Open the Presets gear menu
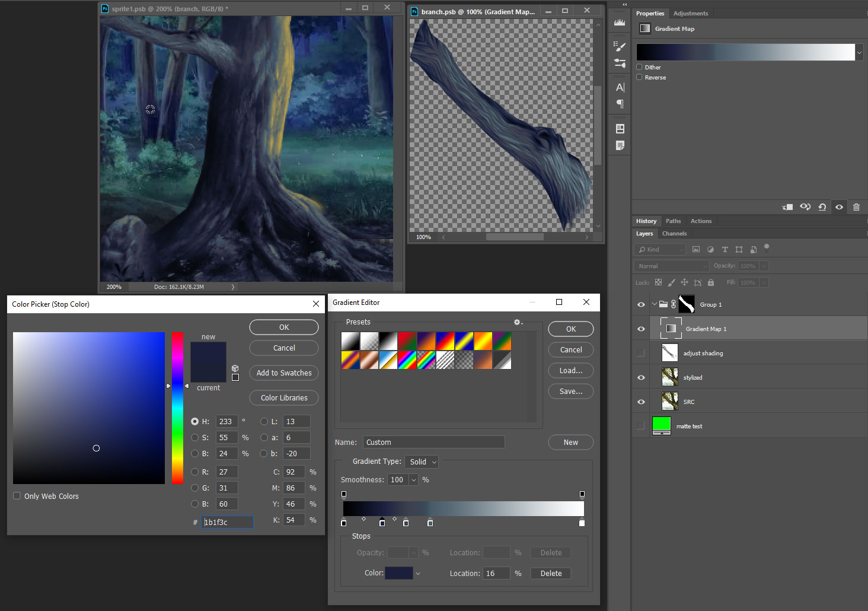 pos(518,322)
